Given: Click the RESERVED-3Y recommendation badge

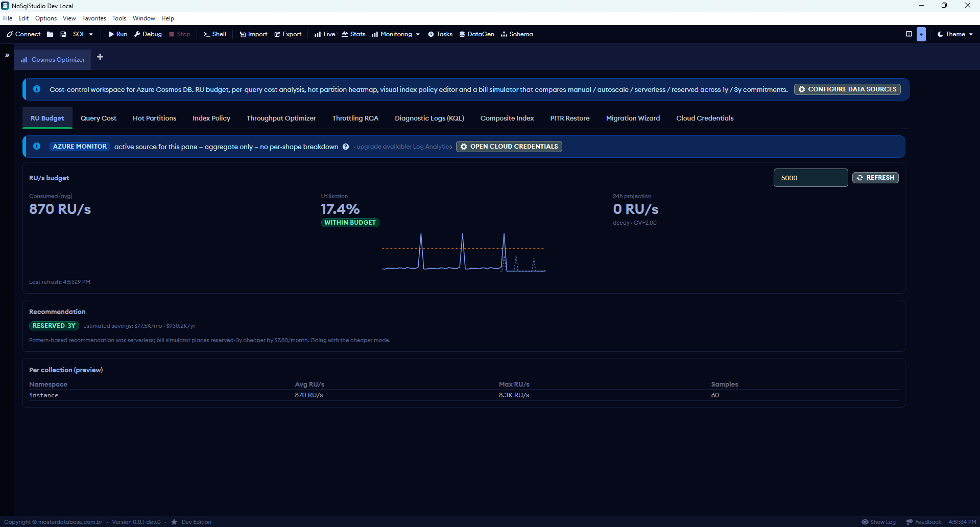Looking at the screenshot, I should click(x=54, y=326).
